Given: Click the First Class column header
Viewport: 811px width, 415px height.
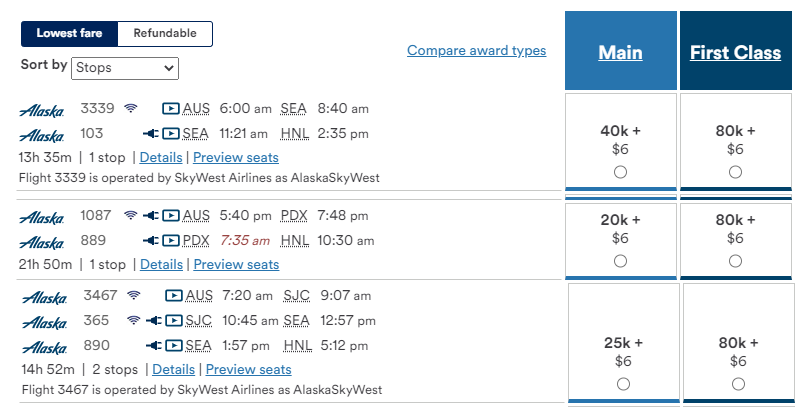Looking at the screenshot, I should [x=735, y=51].
